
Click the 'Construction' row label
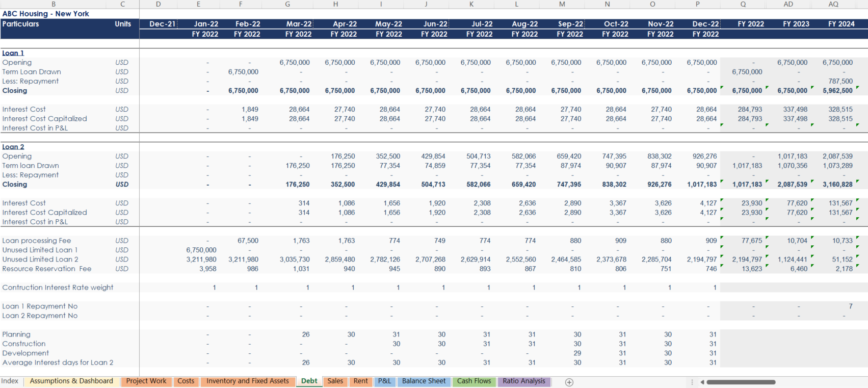click(x=24, y=344)
